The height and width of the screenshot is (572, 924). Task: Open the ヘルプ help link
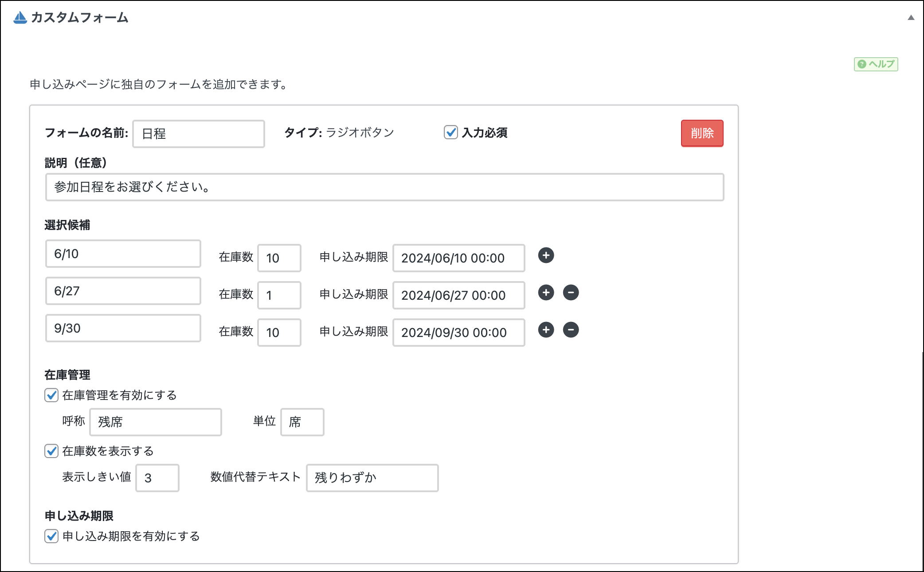876,64
